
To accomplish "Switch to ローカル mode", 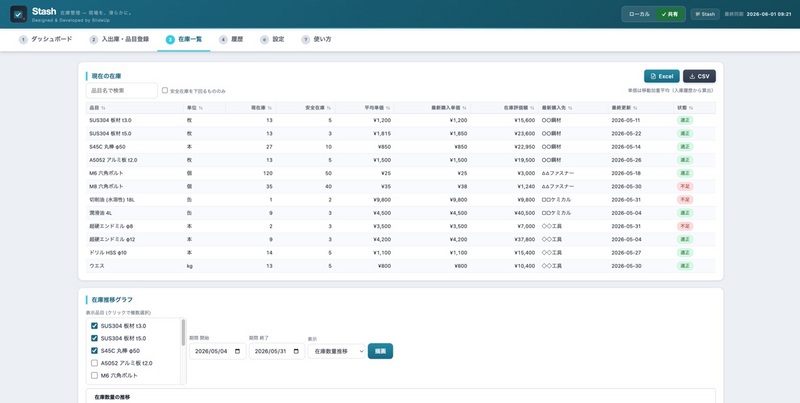I will click(639, 14).
